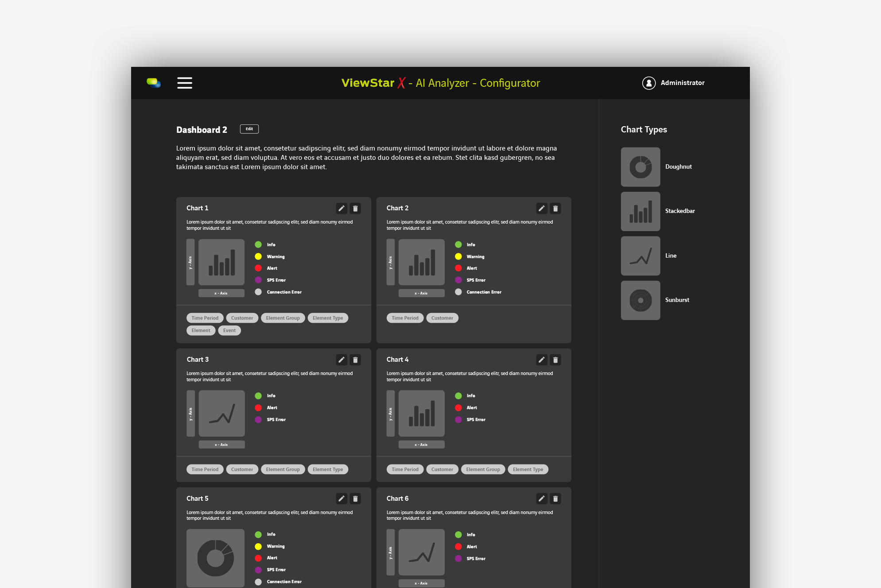The image size is (881, 588).
Task: Click Chart 5 doughnut chart thumbnail
Action: pos(215,558)
